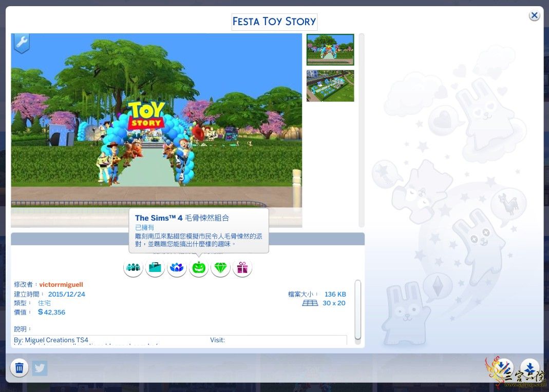Open the wrench custom content icon

click(22, 44)
